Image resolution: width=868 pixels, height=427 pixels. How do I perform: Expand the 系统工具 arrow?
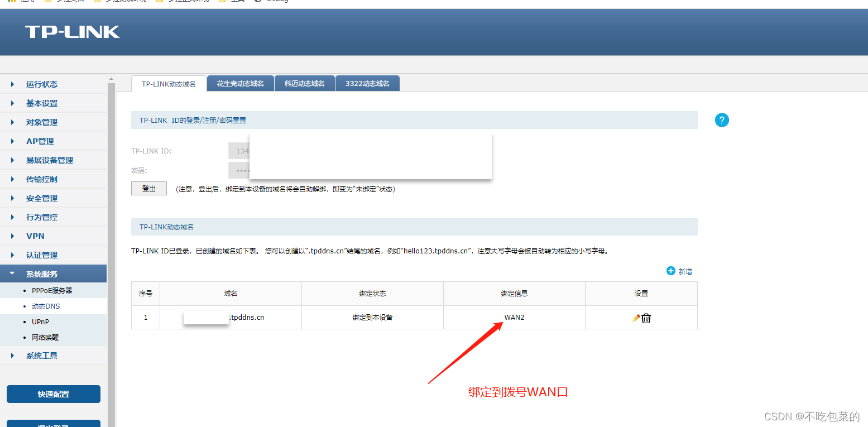[12, 356]
